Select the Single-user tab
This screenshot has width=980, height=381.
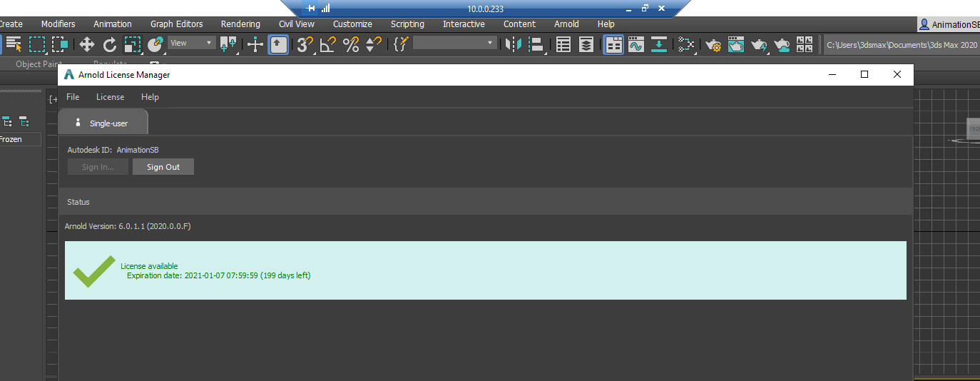pos(103,123)
